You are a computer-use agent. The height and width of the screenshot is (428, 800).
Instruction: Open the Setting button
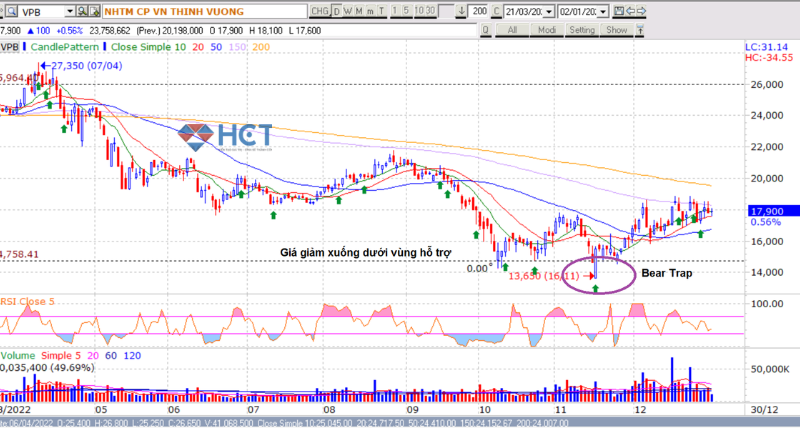(582, 30)
